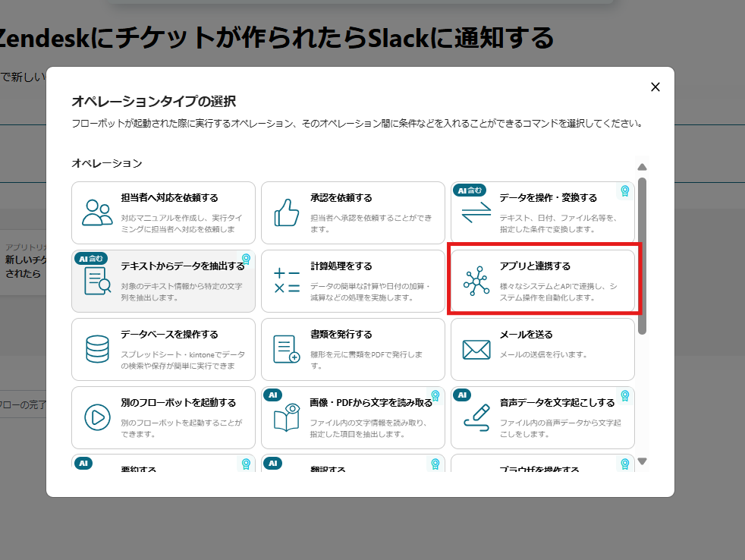Viewport: 745px width, 560px height.
Task: Click the AI tag on 音声データを文字起こしする
Action: [x=462, y=395]
